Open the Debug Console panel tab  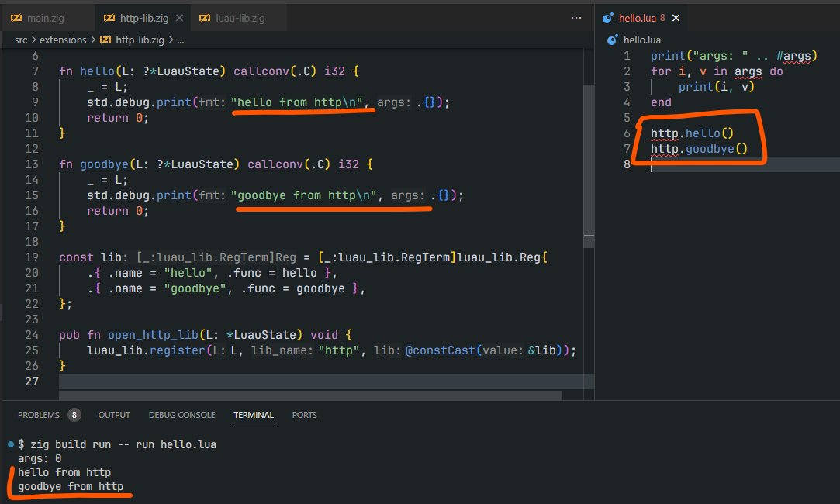181,415
